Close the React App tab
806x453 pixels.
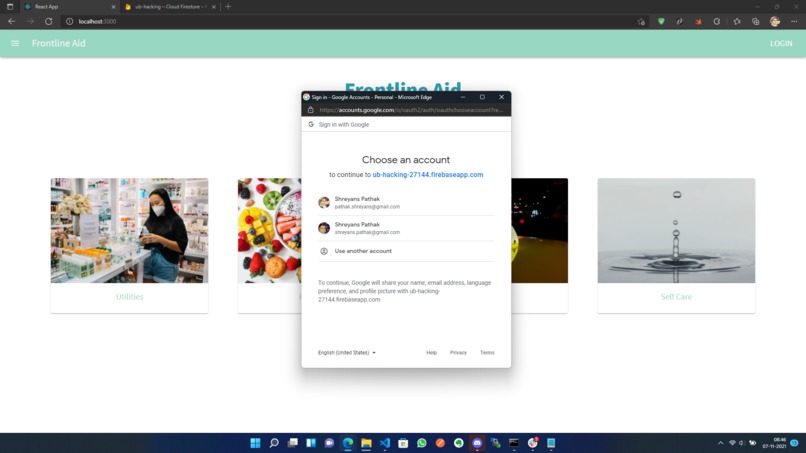click(113, 7)
